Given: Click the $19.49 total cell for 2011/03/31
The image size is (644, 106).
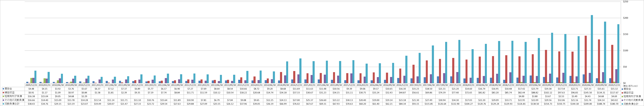Looking at the screenshot, I should pos(98,104).
